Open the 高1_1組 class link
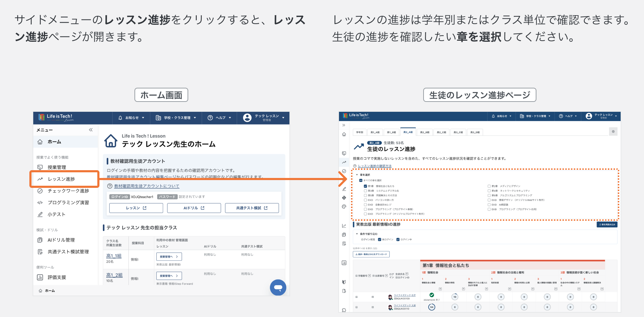The width and height of the screenshot is (644, 317). [x=114, y=256]
